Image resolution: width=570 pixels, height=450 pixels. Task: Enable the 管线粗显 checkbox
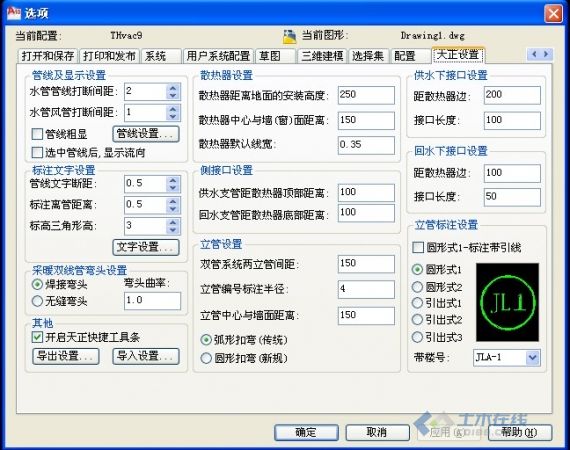[37, 134]
